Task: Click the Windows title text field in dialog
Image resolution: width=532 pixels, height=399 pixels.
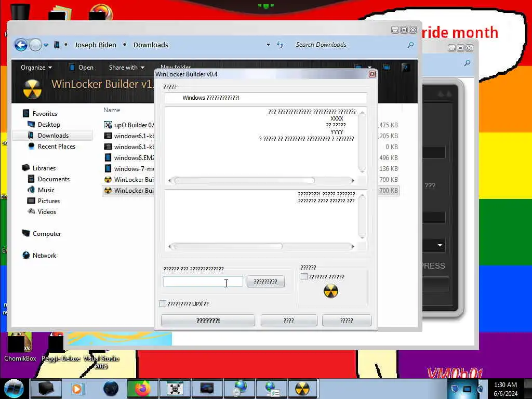Action: 265,98
